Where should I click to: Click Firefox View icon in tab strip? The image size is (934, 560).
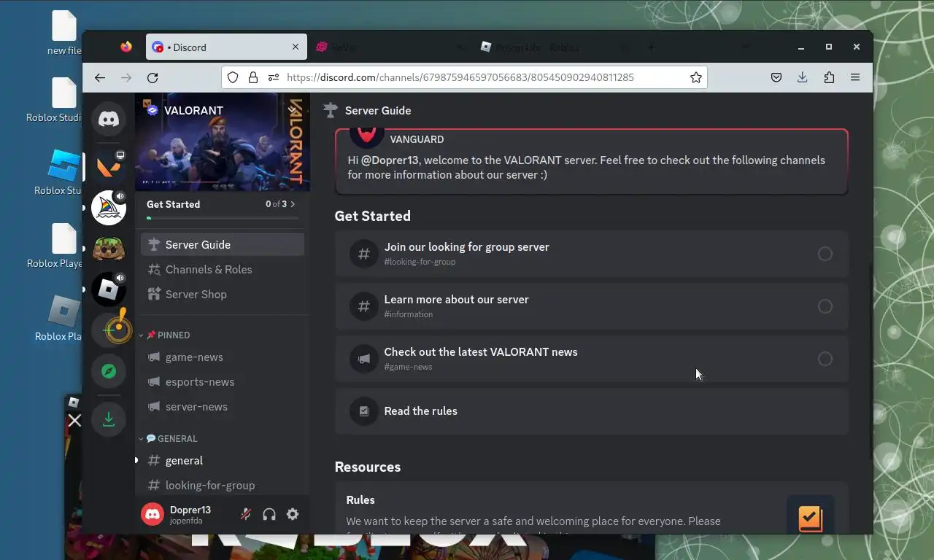(x=126, y=47)
